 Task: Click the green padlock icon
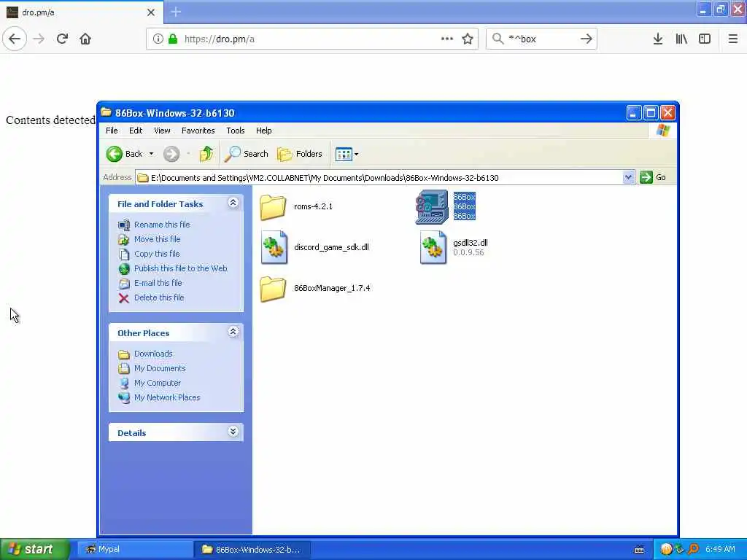click(173, 39)
